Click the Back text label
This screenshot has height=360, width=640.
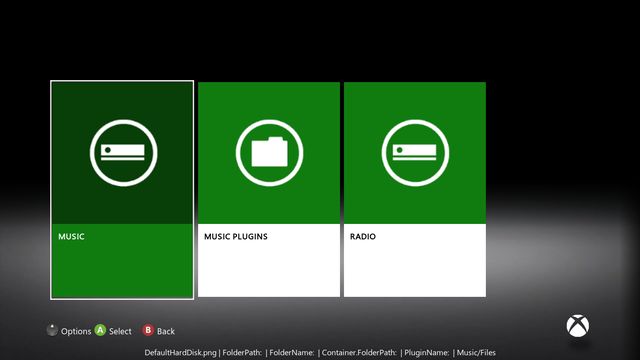tap(166, 331)
